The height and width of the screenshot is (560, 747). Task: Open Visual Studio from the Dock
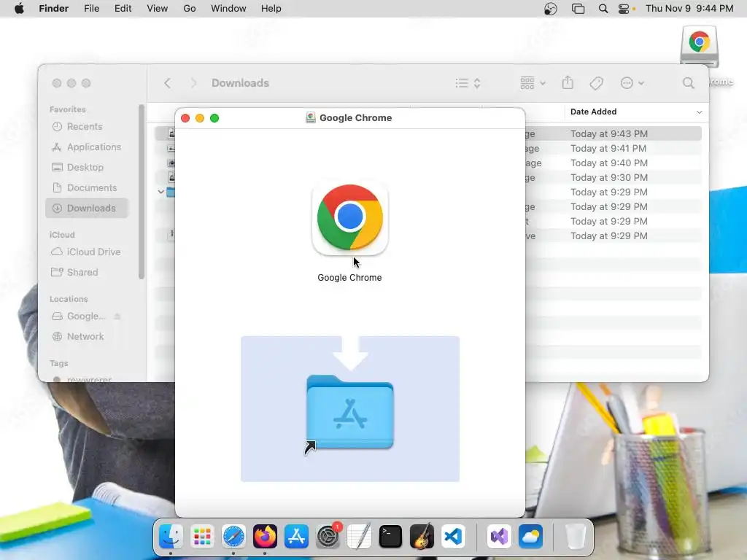(x=499, y=537)
